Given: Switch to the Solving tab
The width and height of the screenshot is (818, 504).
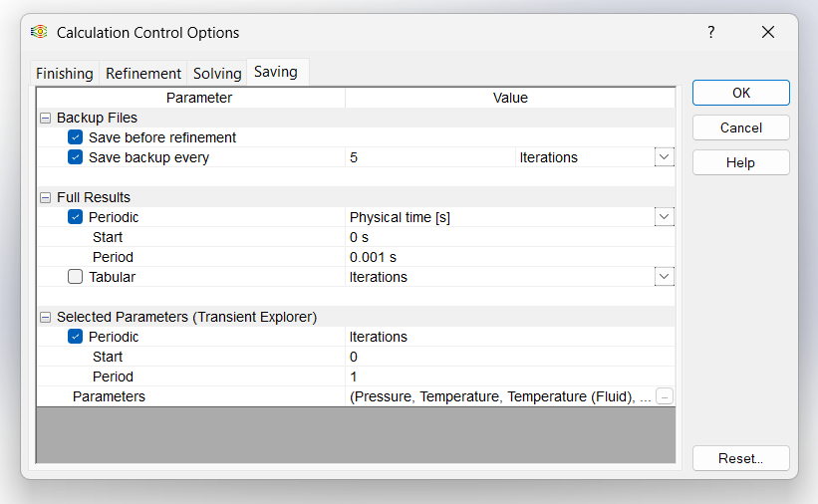Looking at the screenshot, I should tap(217, 73).
